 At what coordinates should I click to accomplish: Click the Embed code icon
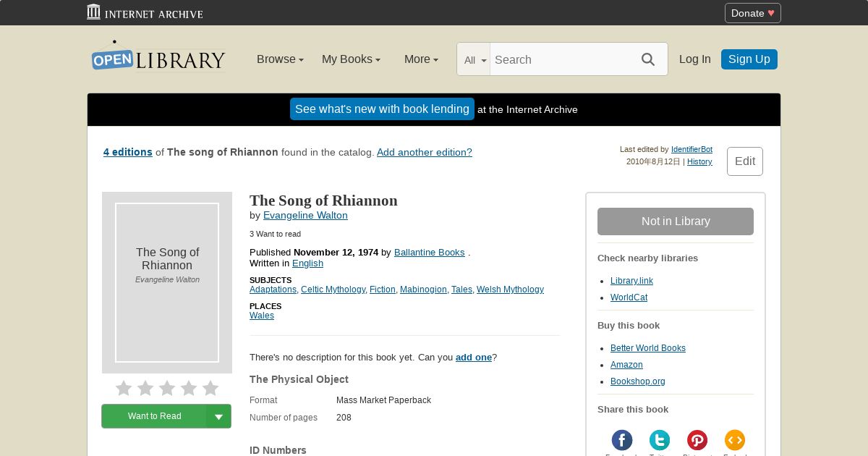[735, 440]
